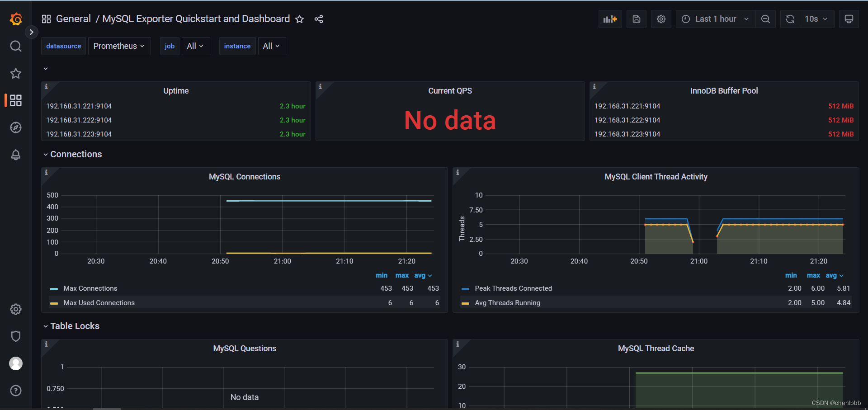The height and width of the screenshot is (410, 868).
Task: Open the Help question mark icon
Action: point(16,391)
